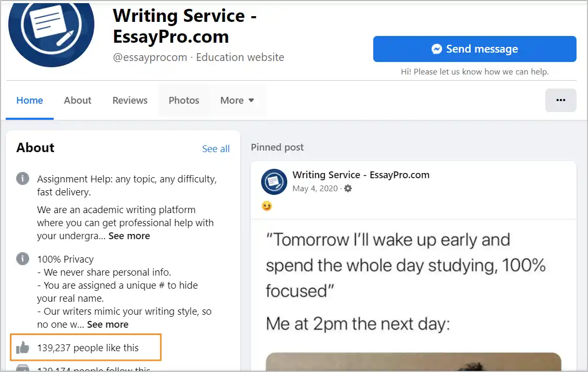The width and height of the screenshot is (588, 372).
Task: Click the '139,237 people like this' text
Action: point(88,348)
